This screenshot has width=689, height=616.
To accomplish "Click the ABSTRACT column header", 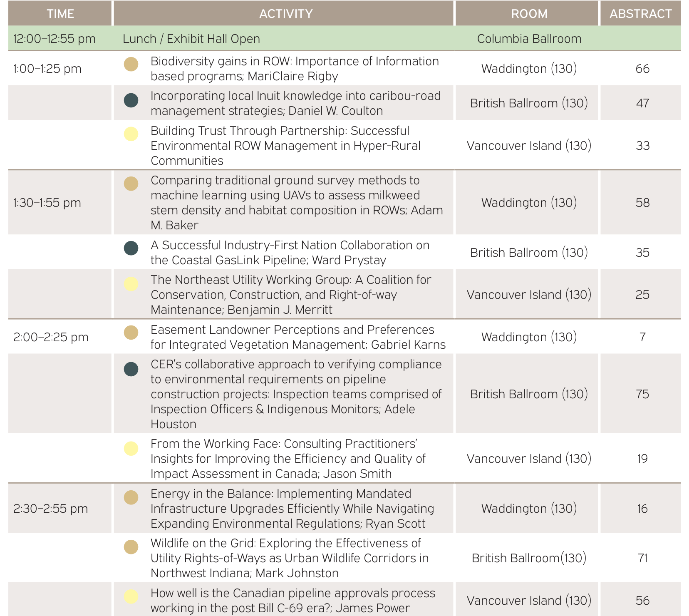I will [x=640, y=14].
